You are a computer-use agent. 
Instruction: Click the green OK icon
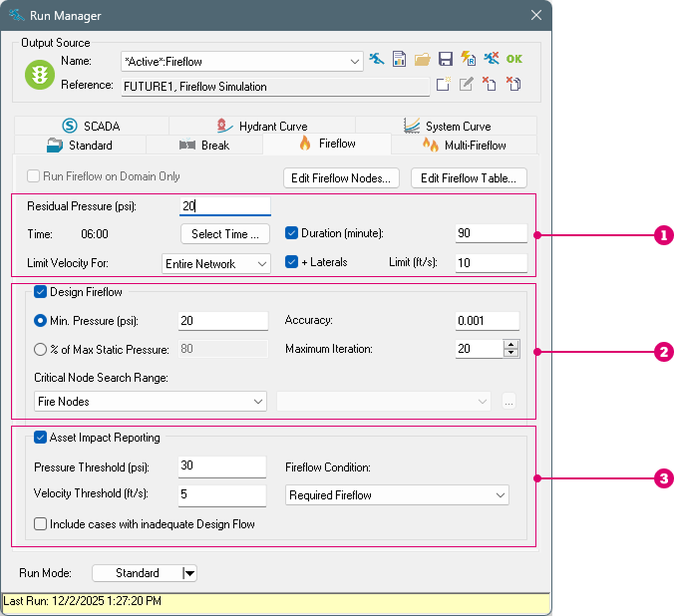click(x=514, y=59)
